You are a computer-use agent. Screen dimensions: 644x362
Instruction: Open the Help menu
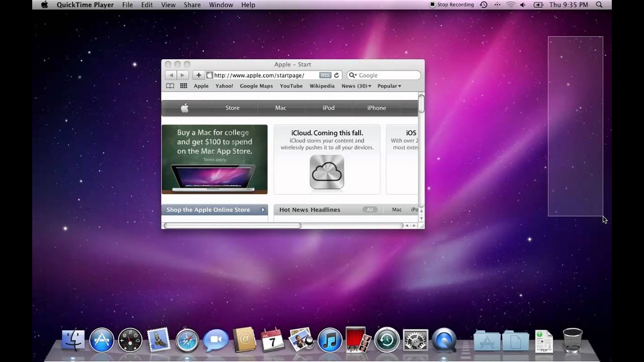point(248,5)
